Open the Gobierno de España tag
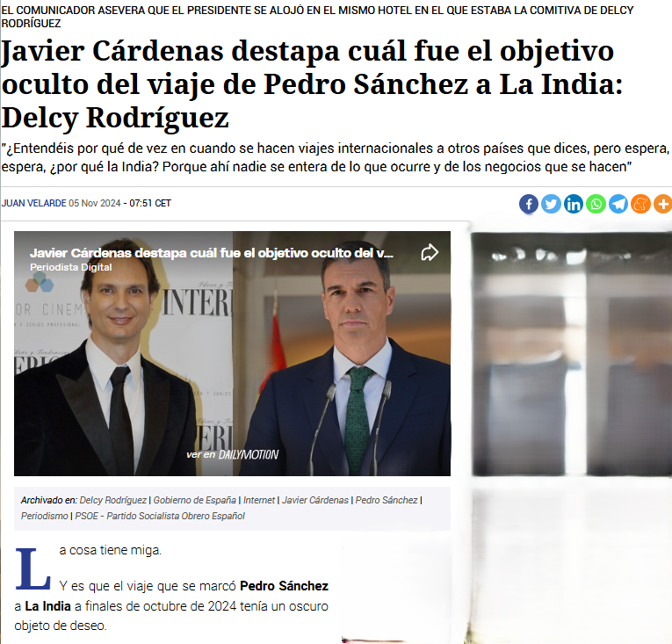Screen dimensions: 672x644 click(194, 500)
